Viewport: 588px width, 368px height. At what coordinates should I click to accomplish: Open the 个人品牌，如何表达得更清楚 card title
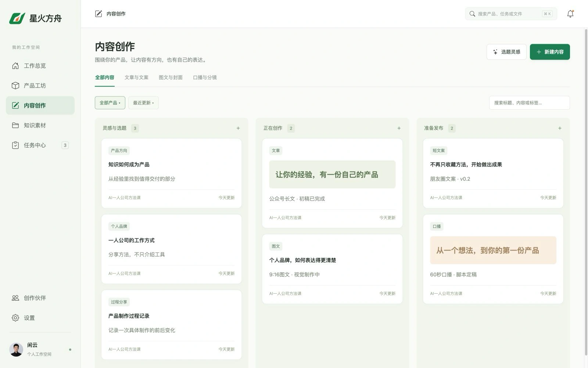click(x=302, y=261)
